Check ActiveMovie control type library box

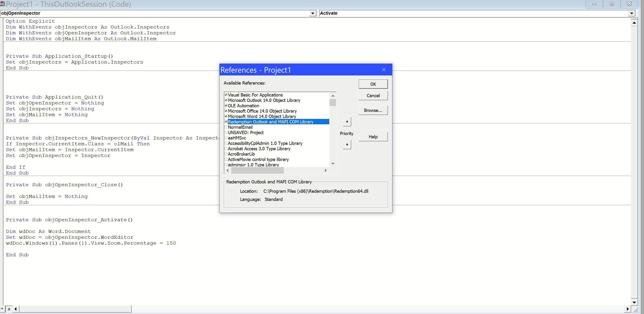pyautogui.click(x=226, y=159)
